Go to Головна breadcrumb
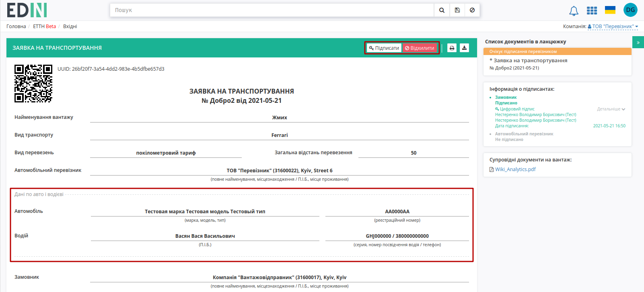Viewport: 644px width, 292px height. (x=16, y=27)
